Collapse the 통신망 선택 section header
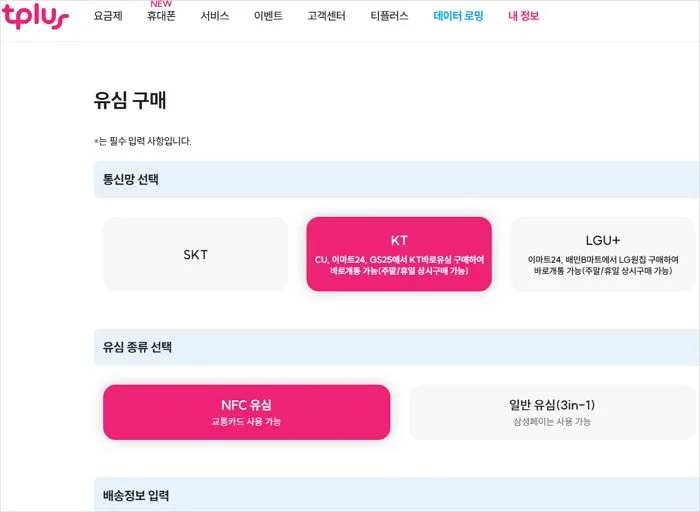 tap(396, 180)
